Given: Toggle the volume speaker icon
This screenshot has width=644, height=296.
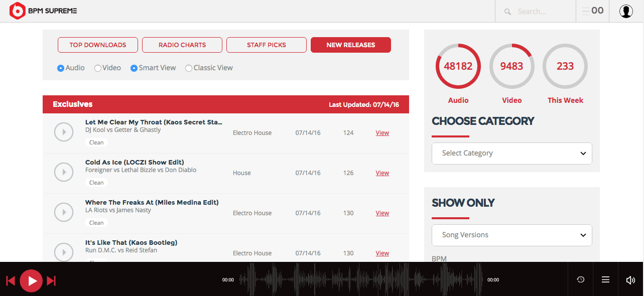Looking at the screenshot, I should point(630,280).
